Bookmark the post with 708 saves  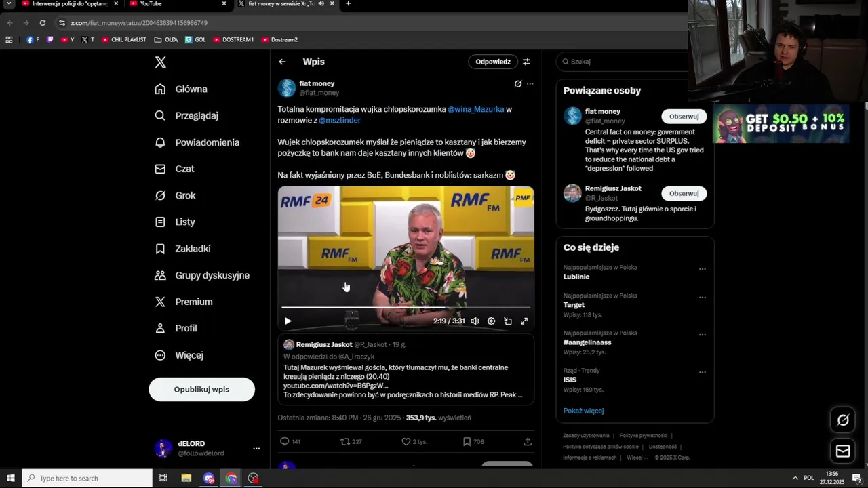[x=473, y=442]
